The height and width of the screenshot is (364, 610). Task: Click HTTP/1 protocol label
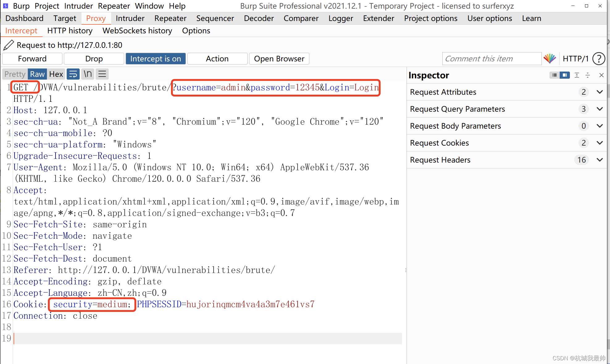click(576, 59)
